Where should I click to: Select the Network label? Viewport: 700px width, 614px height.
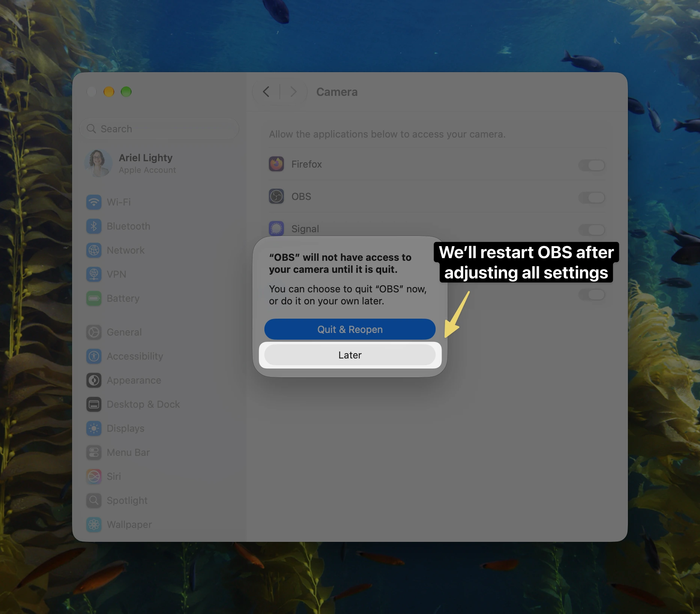pos(126,250)
